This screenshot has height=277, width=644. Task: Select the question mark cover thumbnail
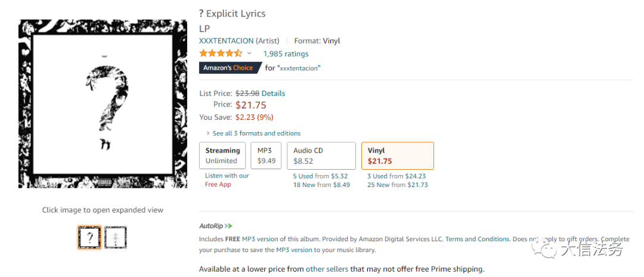tap(89, 238)
